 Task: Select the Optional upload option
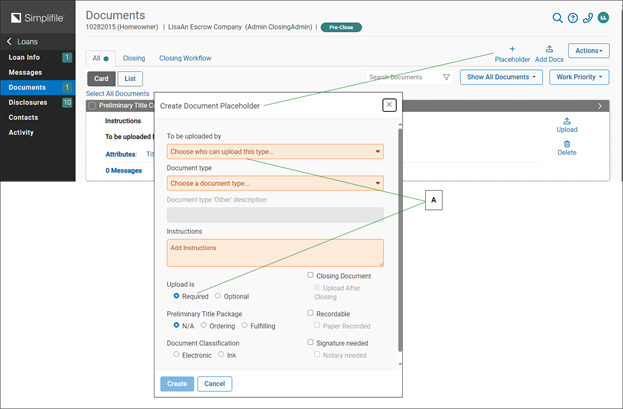click(218, 296)
